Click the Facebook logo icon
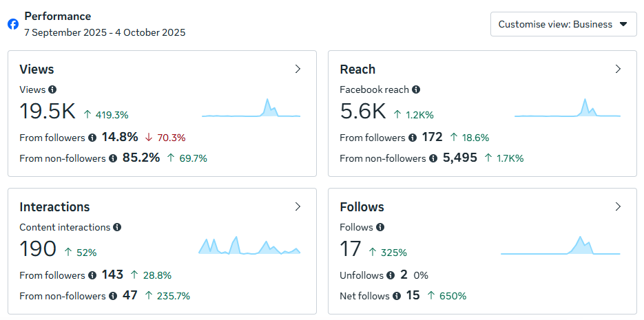The image size is (644, 320). click(13, 24)
